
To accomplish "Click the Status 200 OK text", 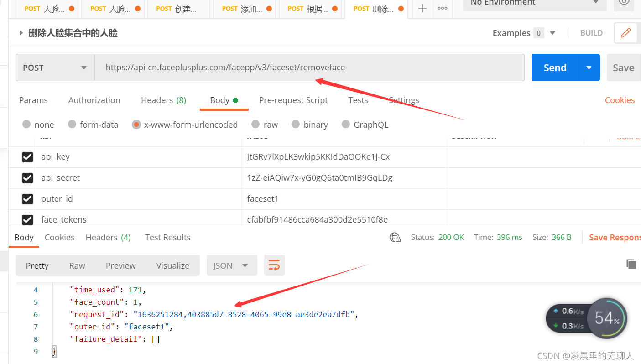I will point(437,237).
